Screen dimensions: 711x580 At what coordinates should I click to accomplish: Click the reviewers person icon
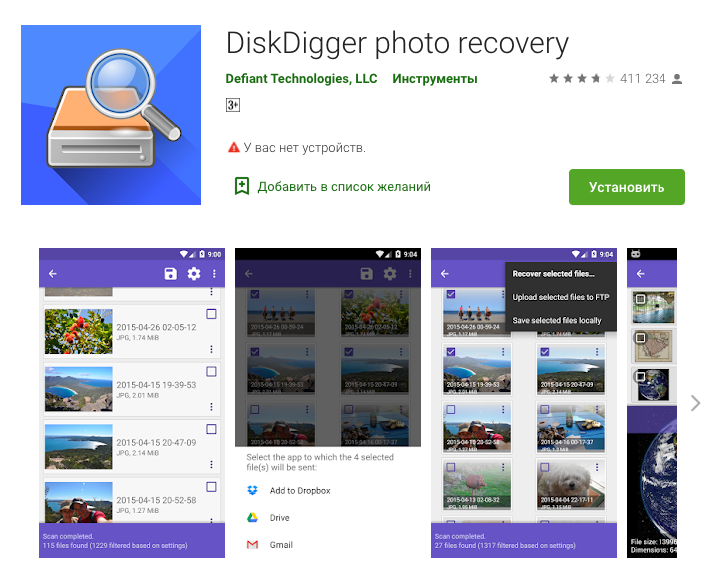pyautogui.click(x=677, y=79)
